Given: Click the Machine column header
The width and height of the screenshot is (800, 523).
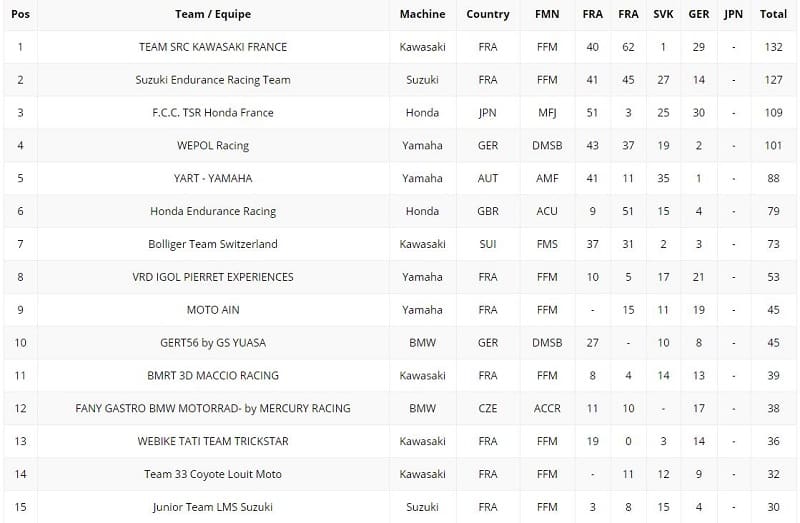Looking at the screenshot, I should click(x=422, y=14).
